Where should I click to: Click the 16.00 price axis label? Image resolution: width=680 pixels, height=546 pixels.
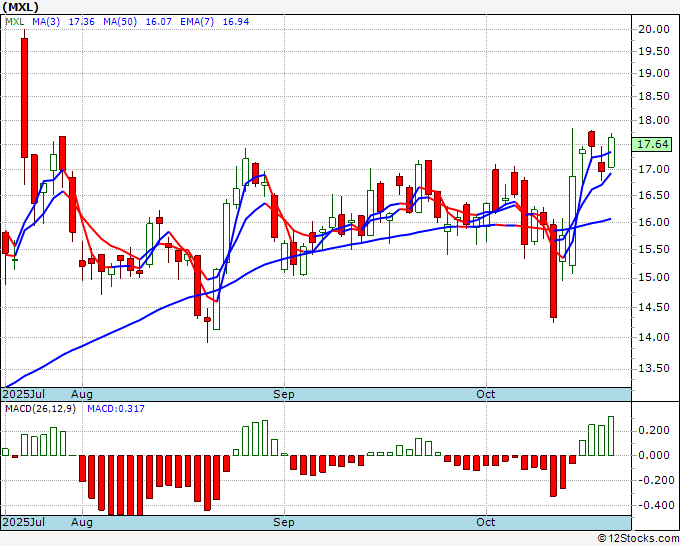(654, 222)
